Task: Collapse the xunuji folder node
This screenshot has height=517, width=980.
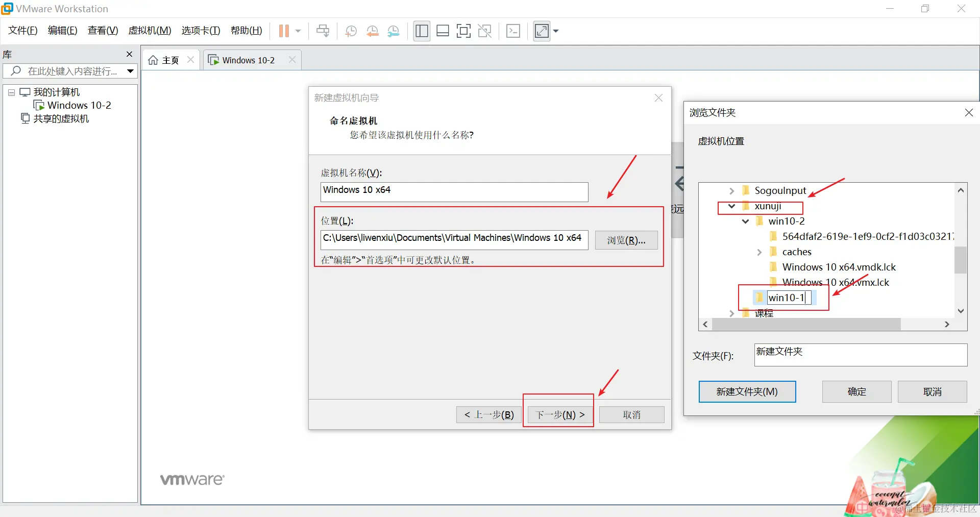Action: (x=731, y=206)
